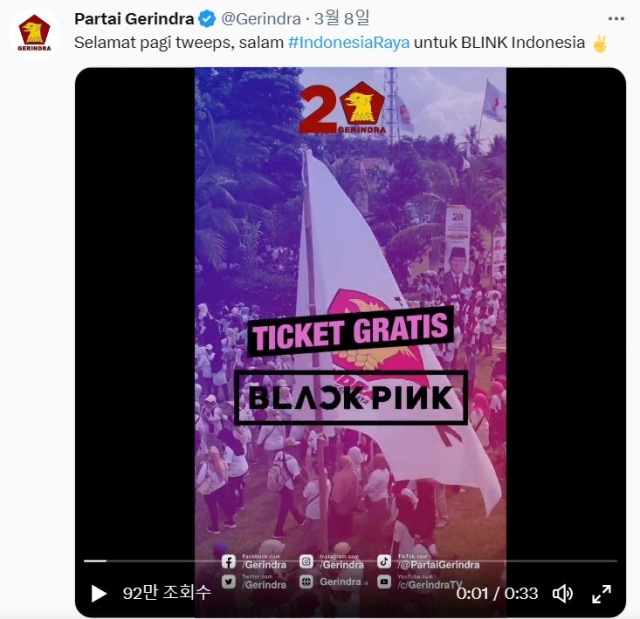Open the tweet date timestamp
The image size is (640, 619).
point(341,18)
